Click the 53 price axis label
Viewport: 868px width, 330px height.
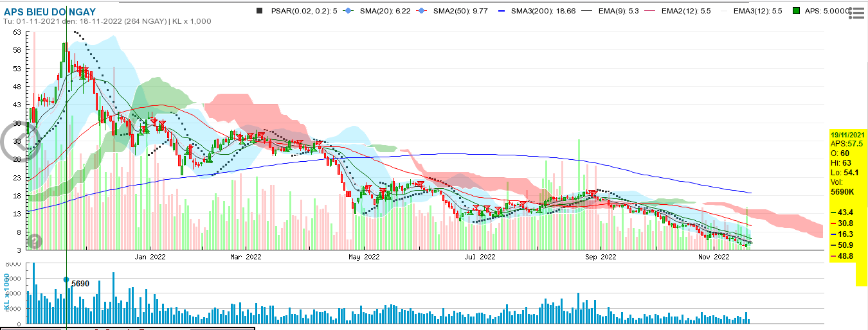pos(16,68)
